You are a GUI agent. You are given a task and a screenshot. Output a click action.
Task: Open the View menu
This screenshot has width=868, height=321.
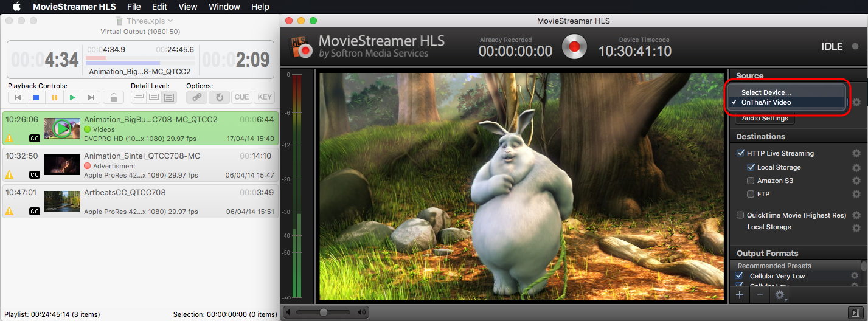click(187, 7)
